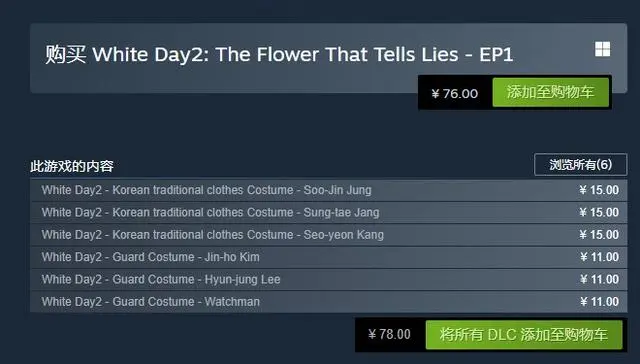Click the ¥78.00 all-DLC price label
This screenshot has height=364, width=640.
point(389,335)
